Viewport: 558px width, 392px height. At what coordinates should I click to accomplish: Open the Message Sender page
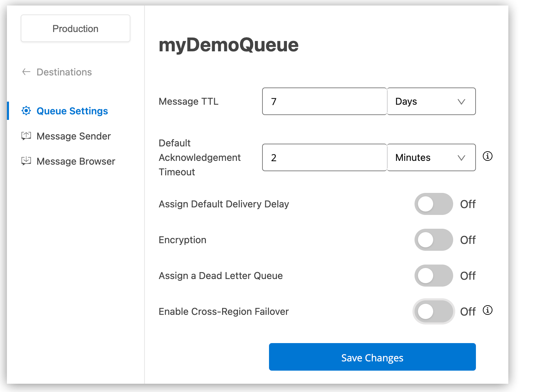click(x=73, y=136)
